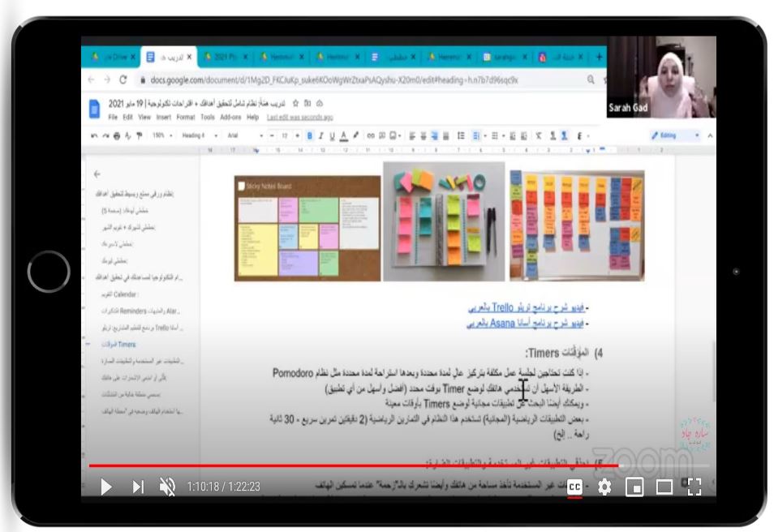Open video settings gear
The image size is (774, 532).
(604, 487)
